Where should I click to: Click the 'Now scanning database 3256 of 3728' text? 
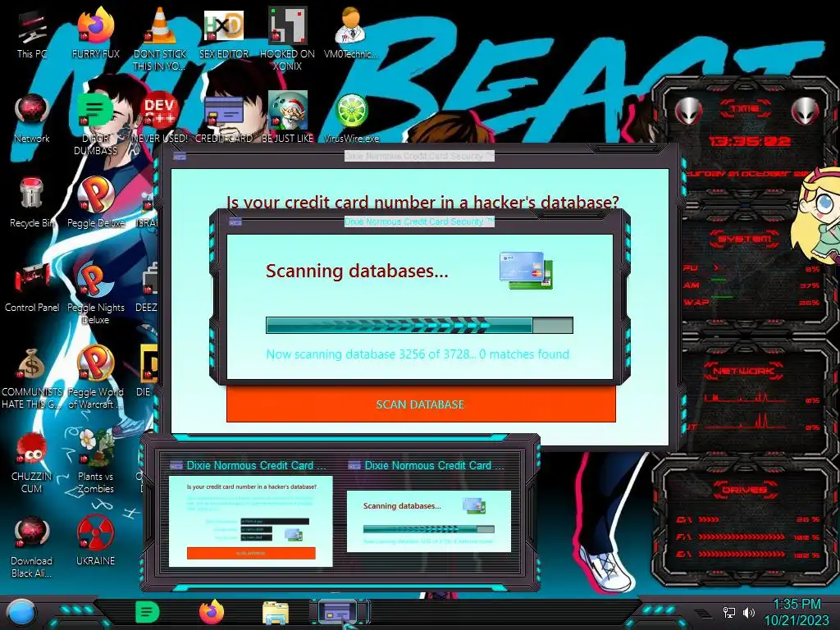370,354
